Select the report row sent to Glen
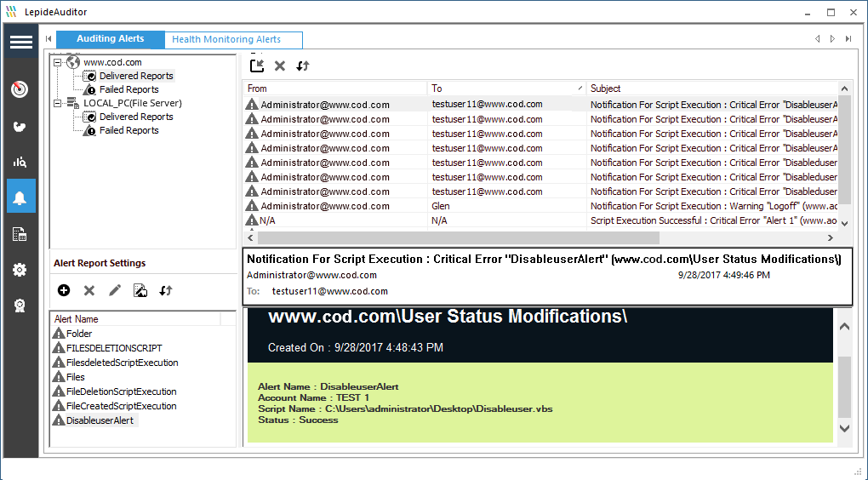This screenshot has width=868, height=480. [540, 206]
